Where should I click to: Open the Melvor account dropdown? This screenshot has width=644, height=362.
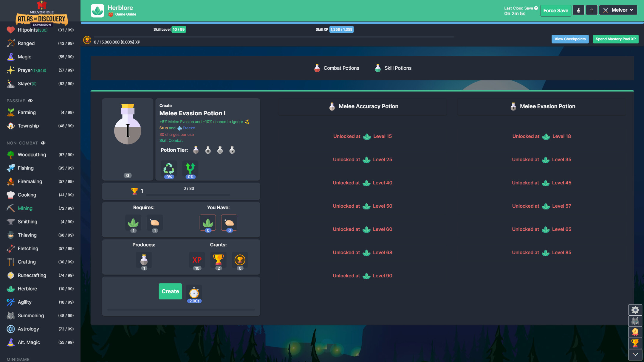tap(618, 10)
